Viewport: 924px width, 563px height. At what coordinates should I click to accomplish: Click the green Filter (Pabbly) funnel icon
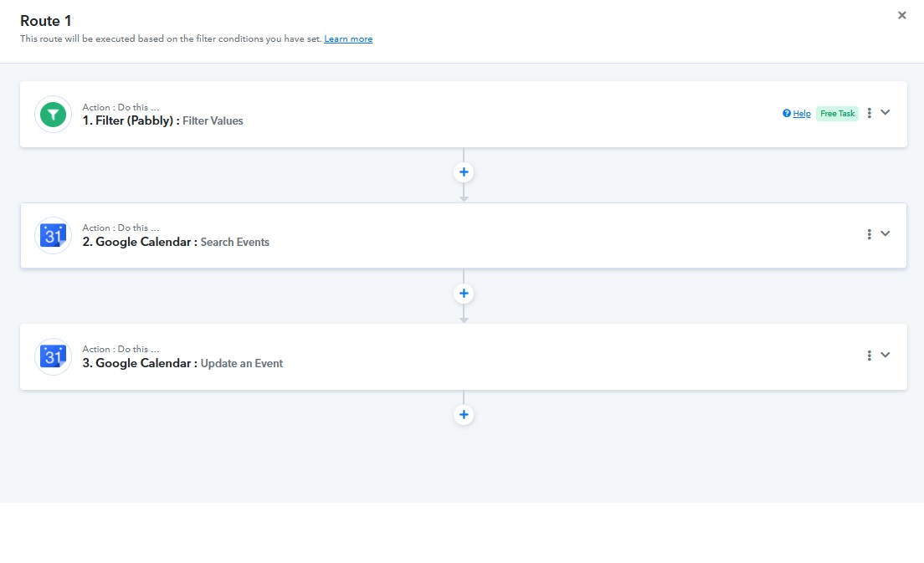pos(53,114)
